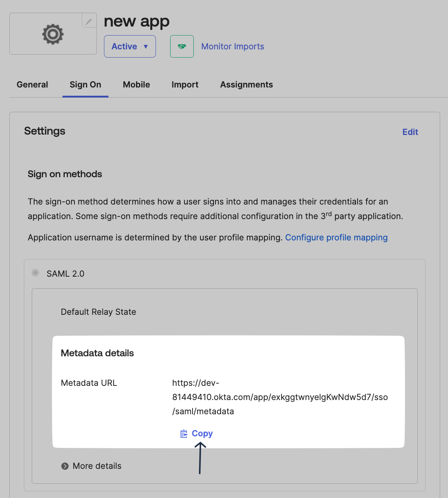Open Monitor Imports
The image size is (448, 498).
232,46
